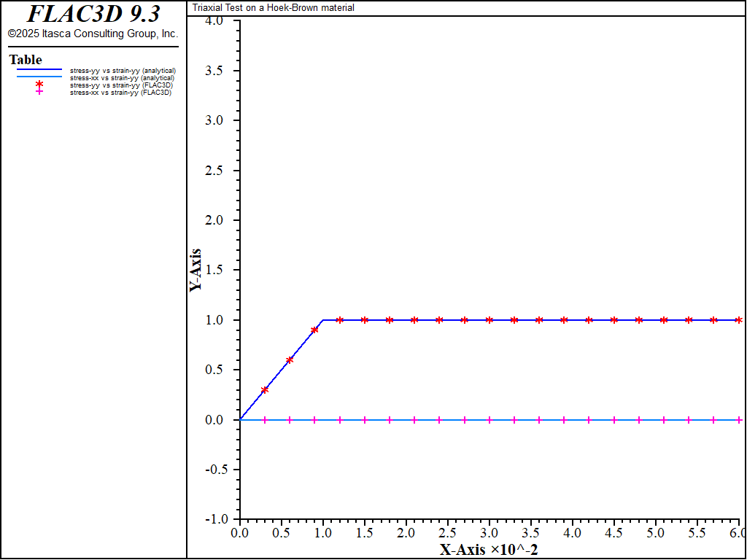The image size is (747, 560).
Task: Select the 'stress-xx vs strain-yy (FLAC3D)' legend entry
Action: click(x=120, y=93)
